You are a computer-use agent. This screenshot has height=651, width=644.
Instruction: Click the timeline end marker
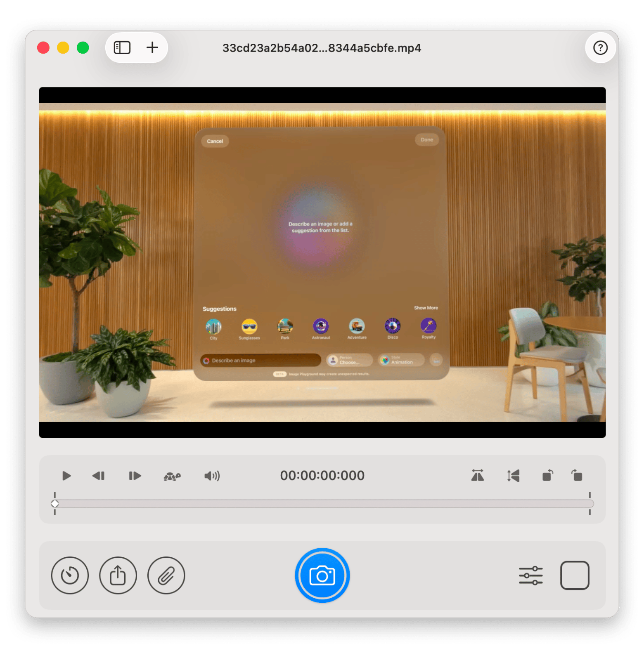[590, 503]
